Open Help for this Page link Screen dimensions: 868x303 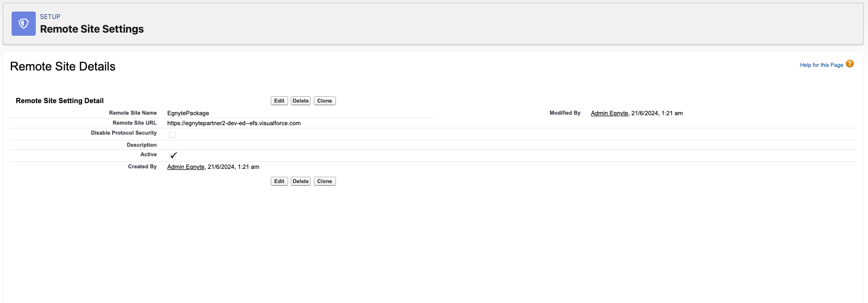[821, 65]
